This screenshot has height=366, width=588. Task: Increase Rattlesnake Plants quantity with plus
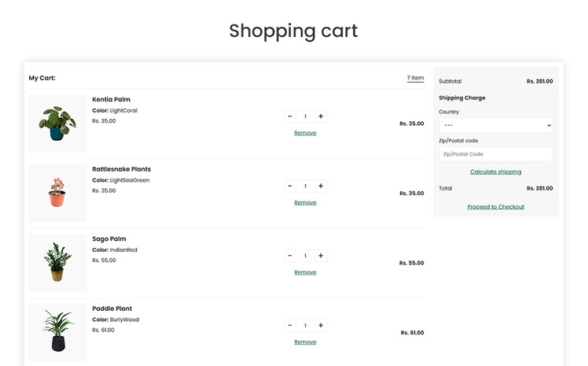pyautogui.click(x=321, y=187)
